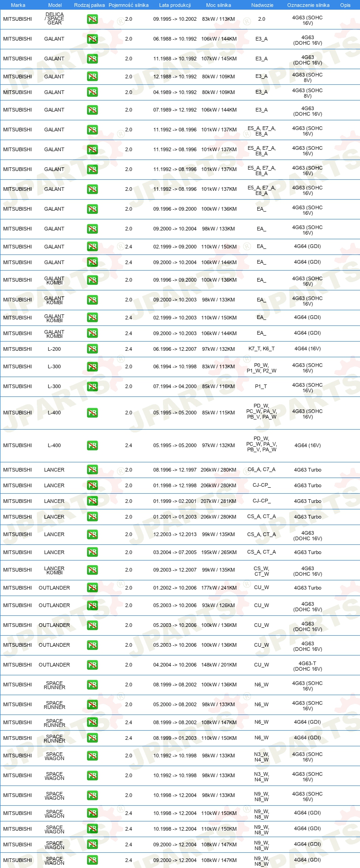Click fuel icon for GALANT 107kW / 145KM
This screenshot has height=868, width=360.
coord(93,59)
